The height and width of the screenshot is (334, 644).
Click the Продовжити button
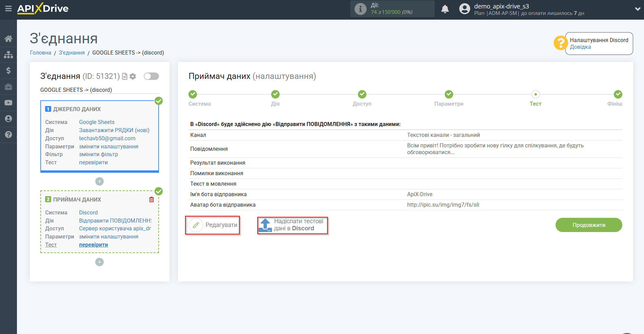pyautogui.click(x=589, y=225)
